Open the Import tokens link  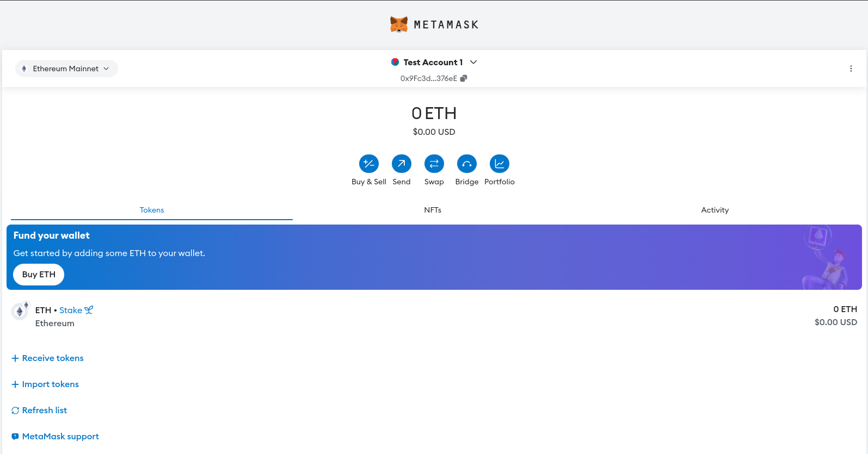click(x=50, y=384)
